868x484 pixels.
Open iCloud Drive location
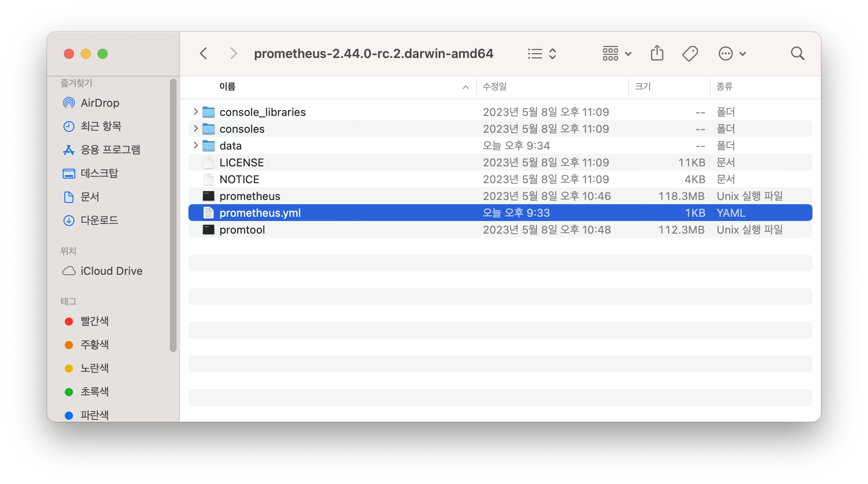point(111,271)
